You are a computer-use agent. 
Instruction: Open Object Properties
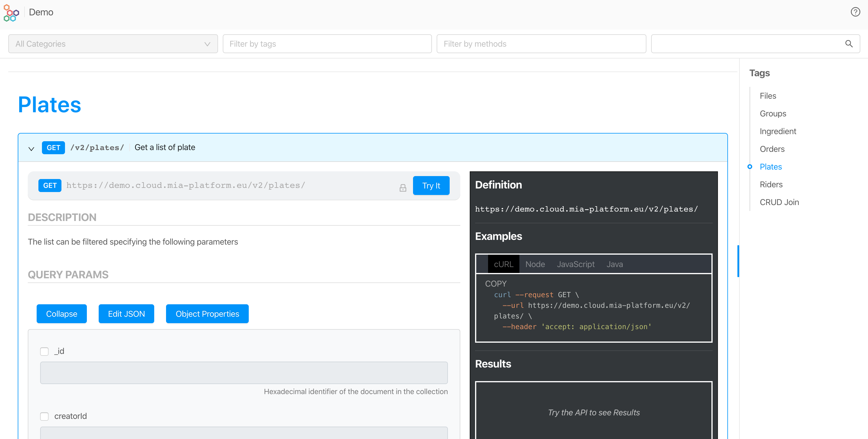(207, 314)
